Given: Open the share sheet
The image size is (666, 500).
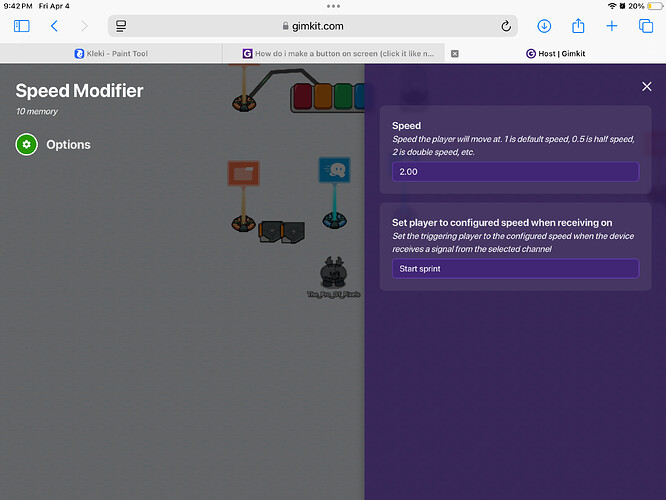Looking at the screenshot, I should [x=578, y=26].
